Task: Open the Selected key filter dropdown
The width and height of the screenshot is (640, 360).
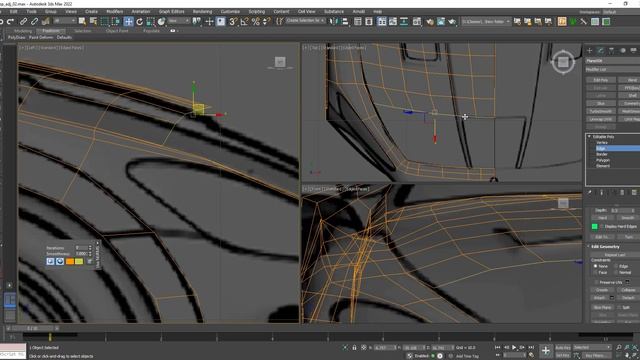Action: pyautogui.click(x=592, y=347)
